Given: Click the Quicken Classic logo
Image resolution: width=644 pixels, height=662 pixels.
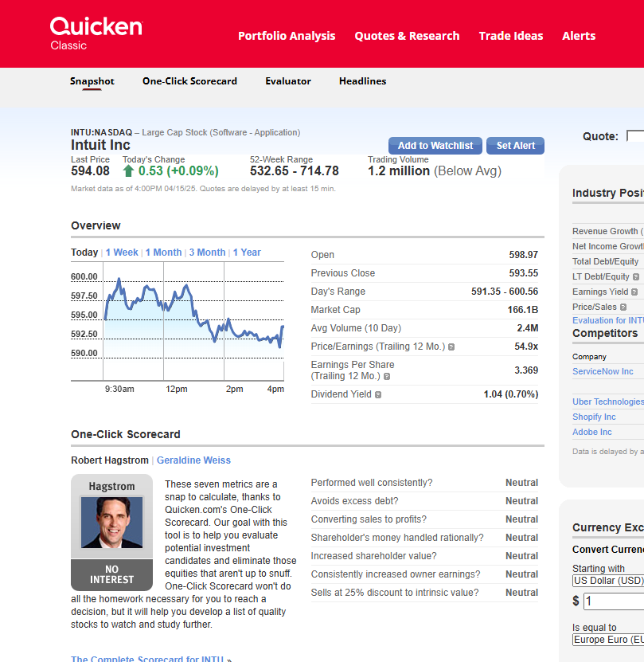Looking at the screenshot, I should coord(96,33).
